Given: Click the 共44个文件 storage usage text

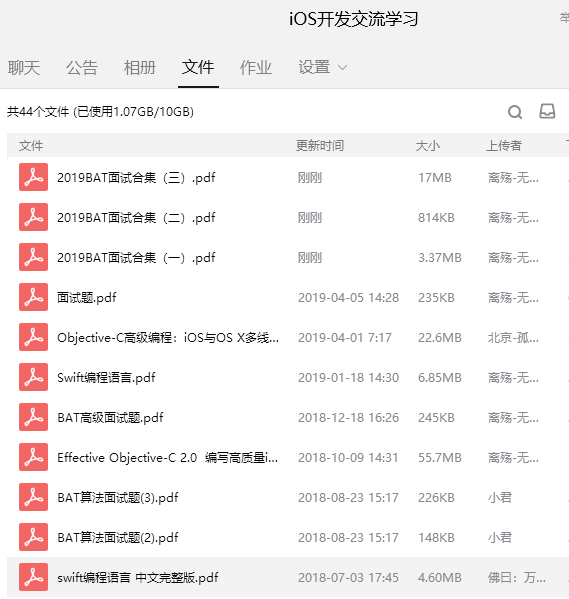Looking at the screenshot, I should click(x=101, y=112).
